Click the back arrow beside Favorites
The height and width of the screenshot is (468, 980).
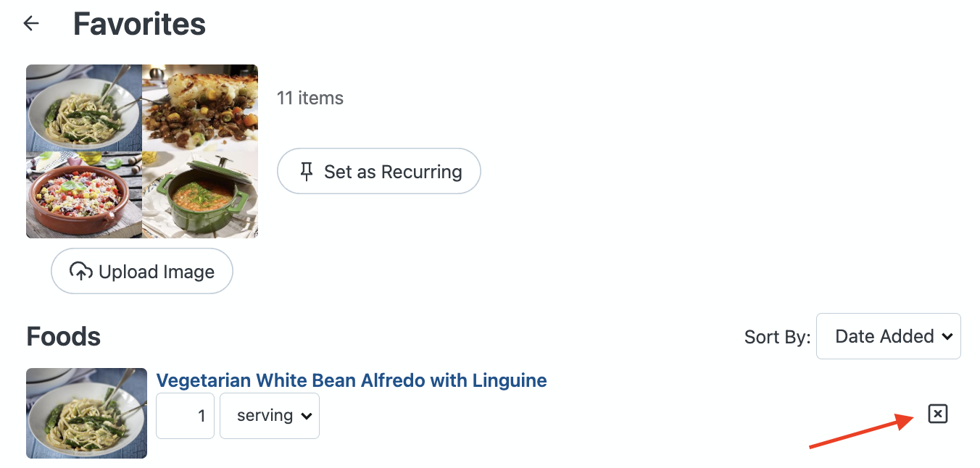[31, 24]
